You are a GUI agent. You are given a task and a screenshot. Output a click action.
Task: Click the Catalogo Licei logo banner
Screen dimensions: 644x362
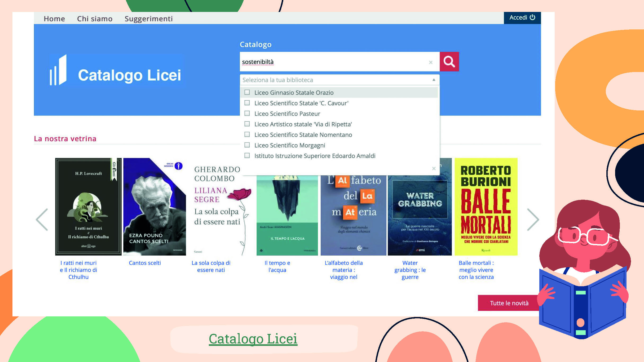click(x=116, y=70)
